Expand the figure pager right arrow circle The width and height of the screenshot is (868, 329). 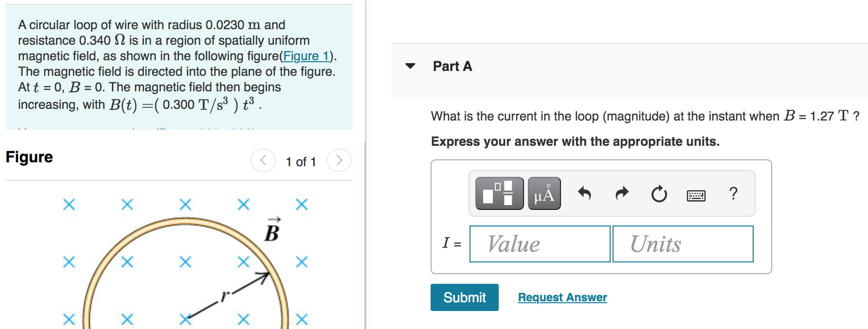(x=339, y=160)
